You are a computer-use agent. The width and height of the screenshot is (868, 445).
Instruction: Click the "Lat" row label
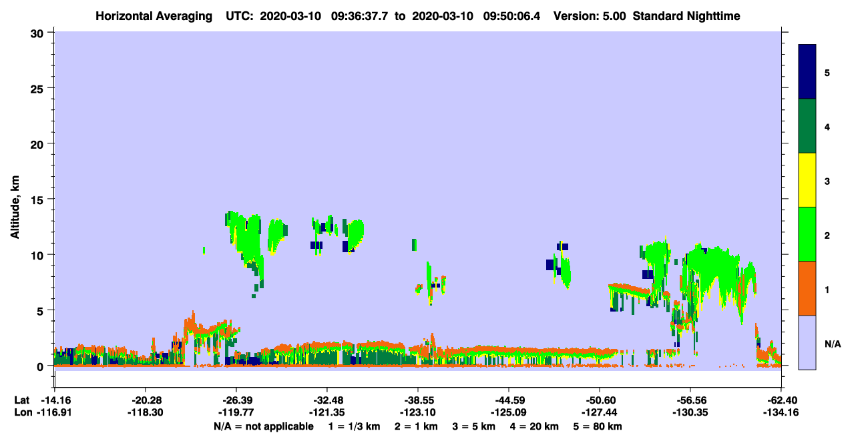(x=21, y=400)
